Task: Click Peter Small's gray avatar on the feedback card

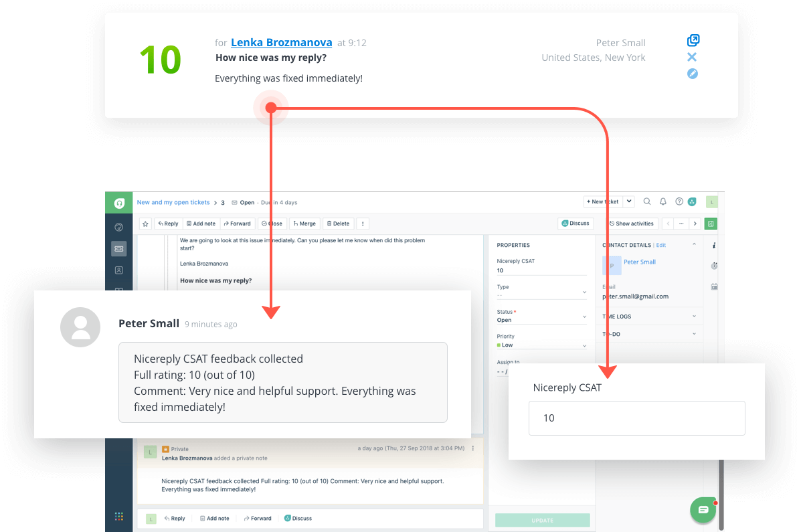Action: (x=80, y=327)
